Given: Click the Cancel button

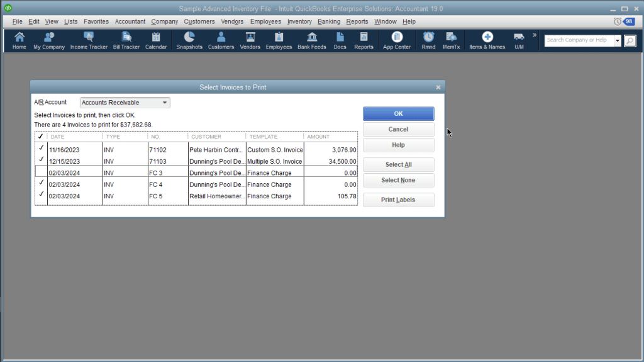Looking at the screenshot, I should pyautogui.click(x=398, y=129).
